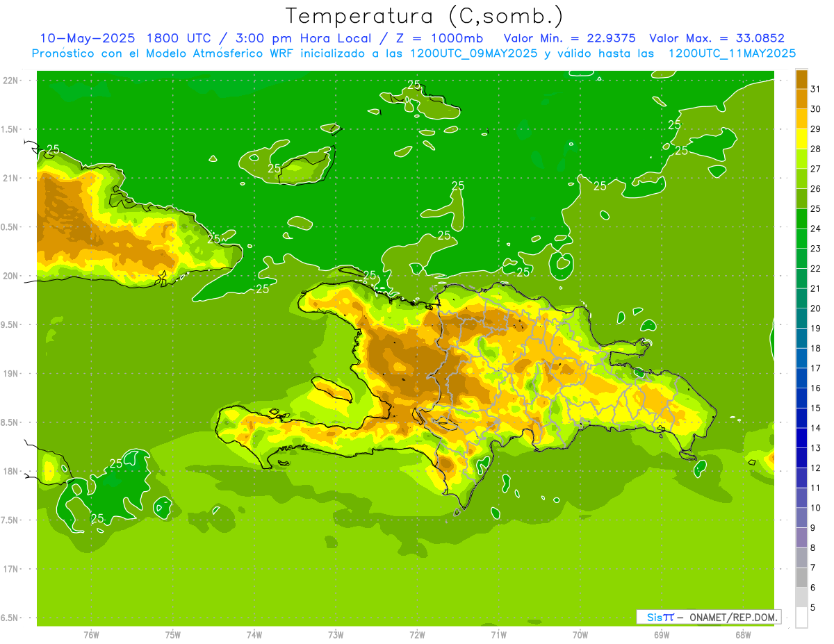This screenshot has height=644, width=834.
Task: Click the title 'Temperatura (C,somb.)'
Action: pos(424,15)
